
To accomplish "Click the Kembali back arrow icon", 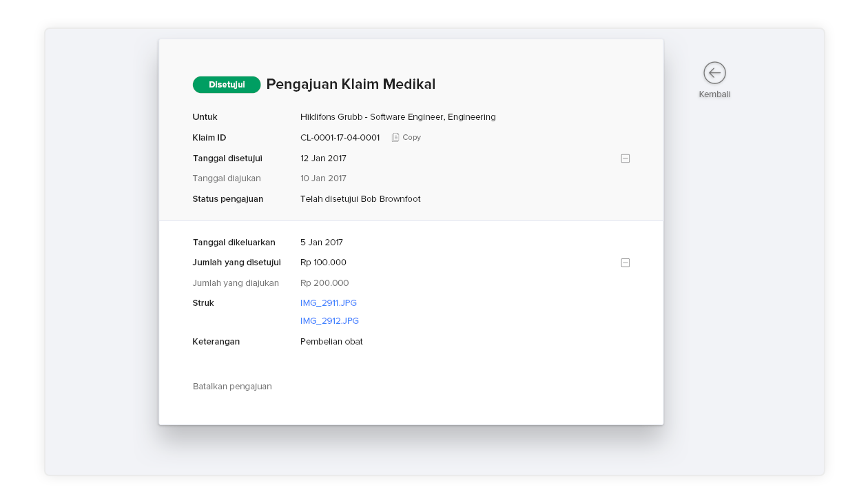I will [714, 73].
